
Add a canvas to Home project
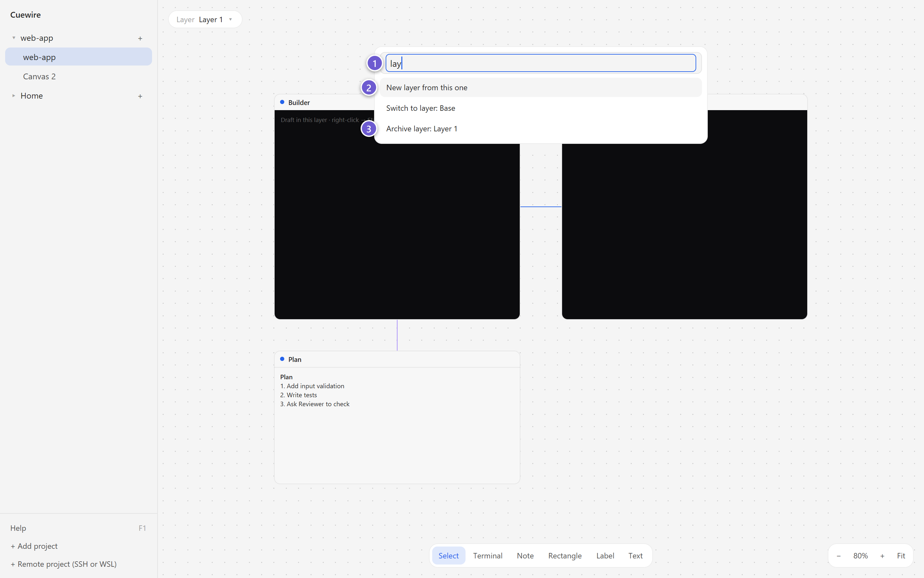pos(140,96)
